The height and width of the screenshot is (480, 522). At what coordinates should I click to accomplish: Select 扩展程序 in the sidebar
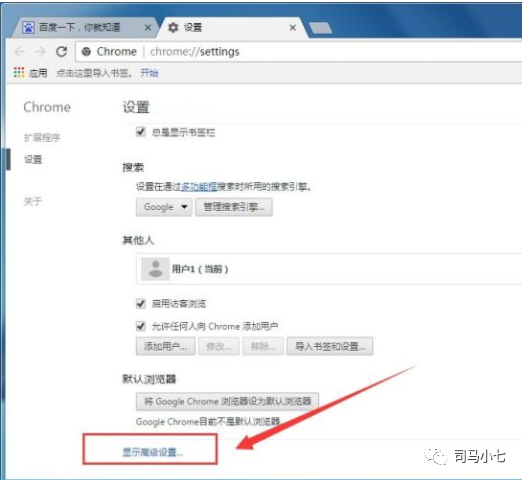coord(42,137)
